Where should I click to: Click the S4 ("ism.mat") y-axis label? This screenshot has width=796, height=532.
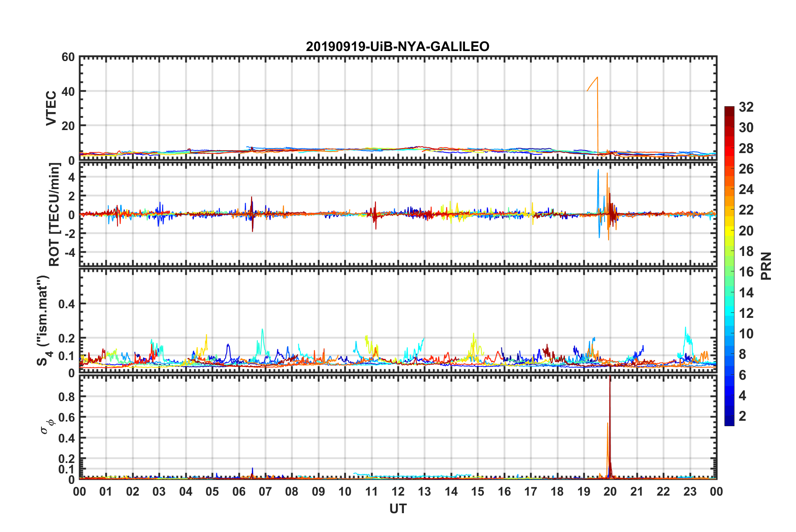point(44,320)
